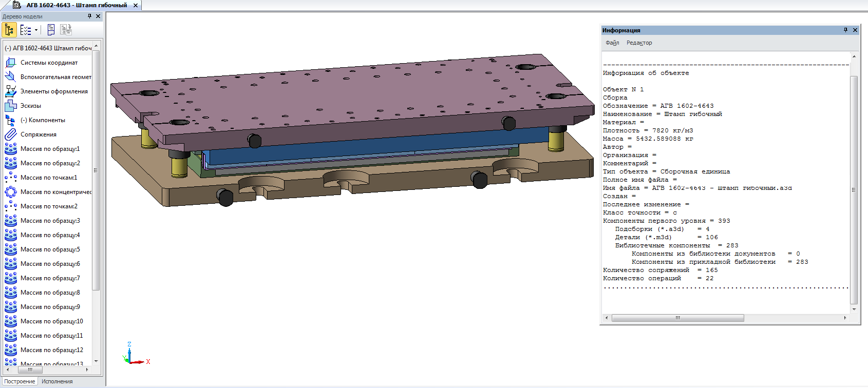This screenshot has height=388, width=868.
Task: Click the Эскизы sketch icon
Action: click(10, 106)
